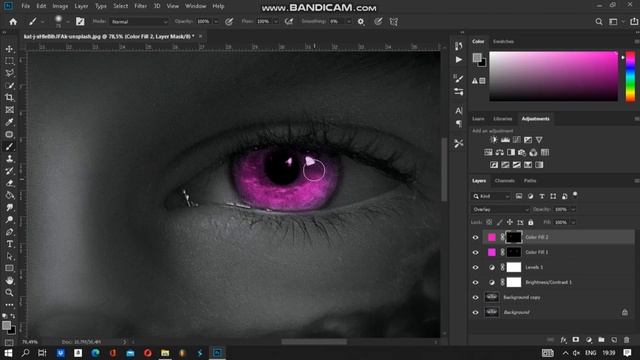The image size is (640, 360).
Task: Open the blend mode Overlay dropdown
Action: pyautogui.click(x=500, y=209)
